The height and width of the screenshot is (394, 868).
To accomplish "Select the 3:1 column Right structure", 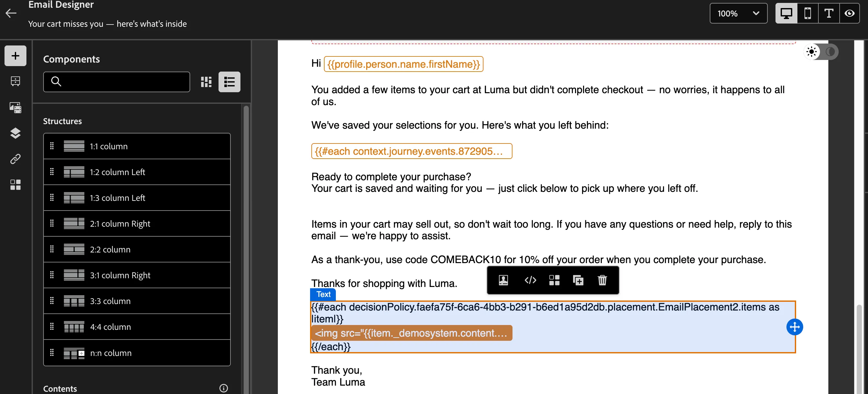I will point(137,275).
